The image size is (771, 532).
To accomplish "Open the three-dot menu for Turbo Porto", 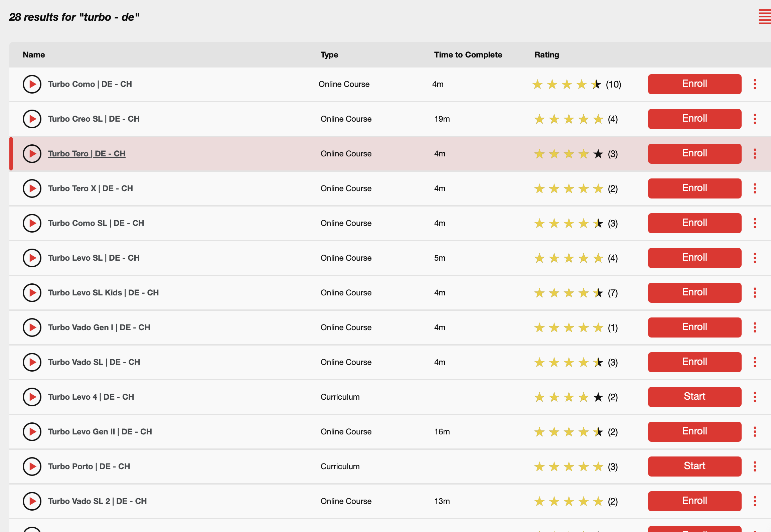I will pyautogui.click(x=755, y=467).
